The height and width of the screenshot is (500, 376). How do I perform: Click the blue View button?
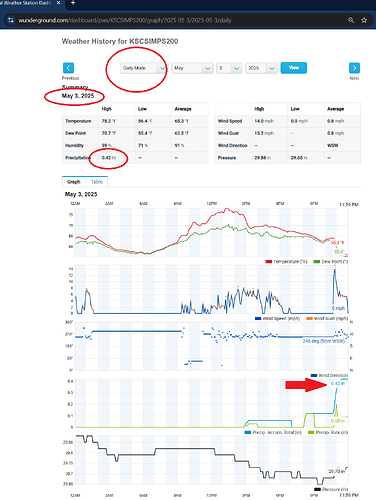tap(294, 68)
